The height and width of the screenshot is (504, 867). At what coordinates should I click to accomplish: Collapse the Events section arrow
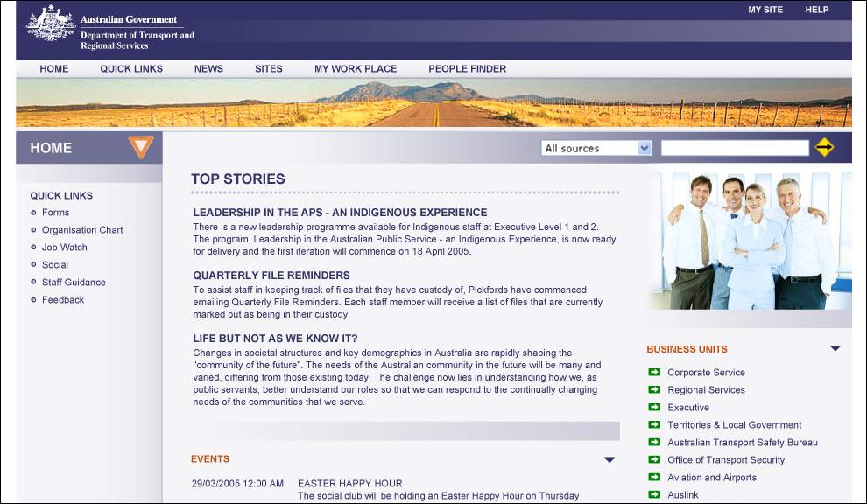[610, 459]
